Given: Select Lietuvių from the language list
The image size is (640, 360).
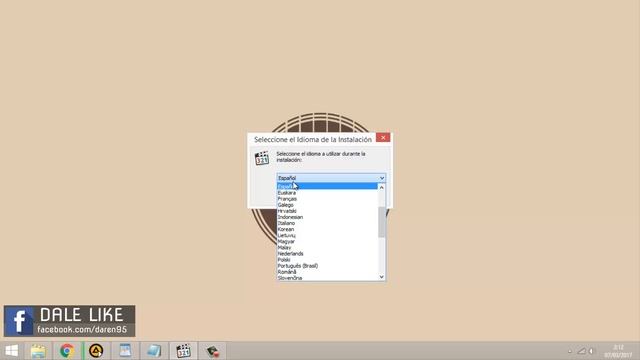Looking at the screenshot, I should [x=327, y=235].
